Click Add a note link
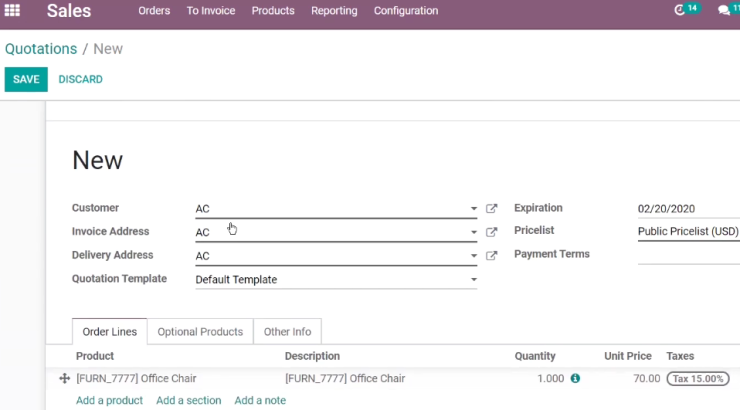The height and width of the screenshot is (410, 740). click(x=260, y=400)
